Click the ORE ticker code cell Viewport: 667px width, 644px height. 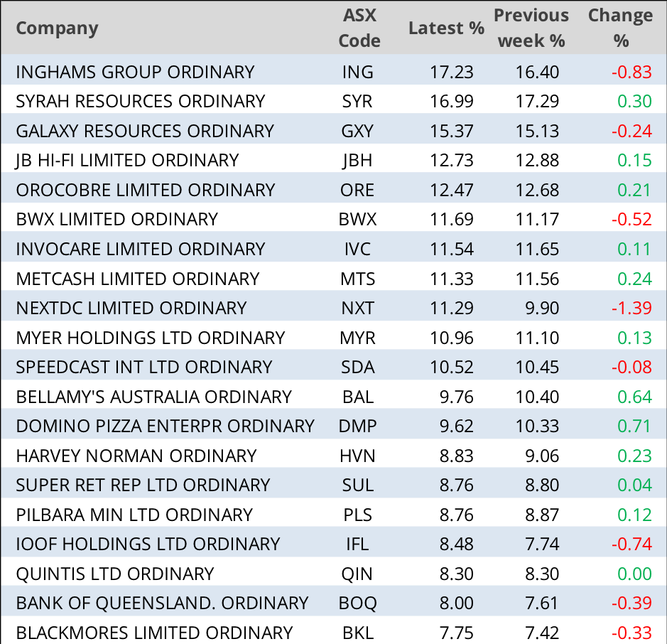(x=358, y=190)
